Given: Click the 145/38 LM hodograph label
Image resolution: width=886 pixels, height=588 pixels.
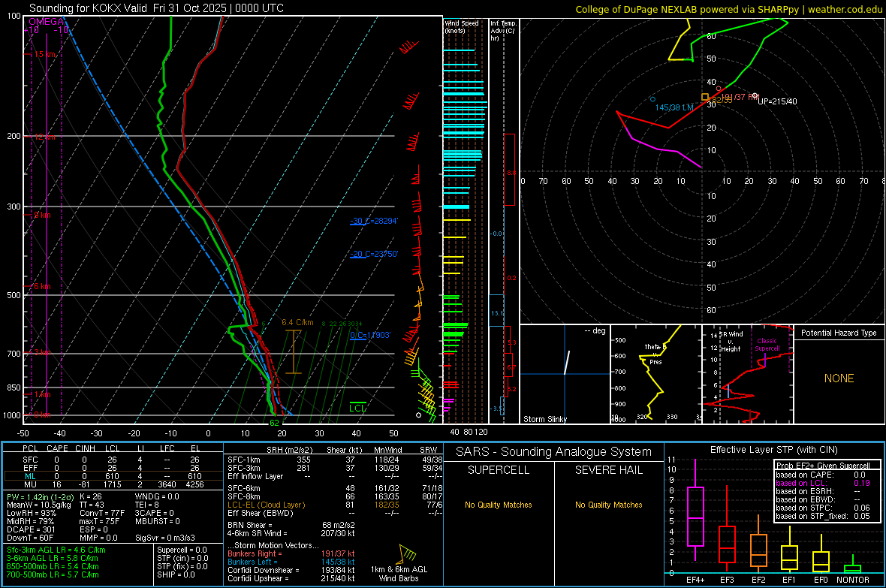Looking at the screenshot, I should pyautogui.click(x=674, y=107).
